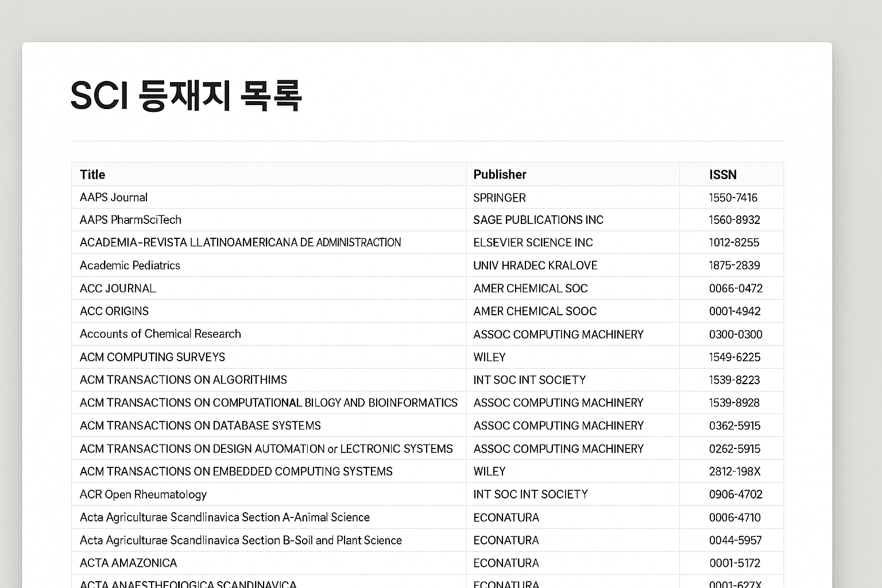Click ISSN 1539-8928
Viewport: 882px width, 588px height.
tap(734, 403)
